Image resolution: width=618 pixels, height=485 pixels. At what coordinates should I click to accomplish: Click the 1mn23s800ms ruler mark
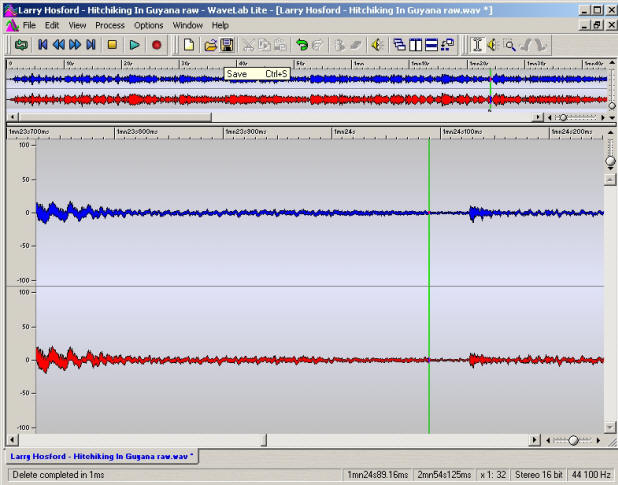137,132
